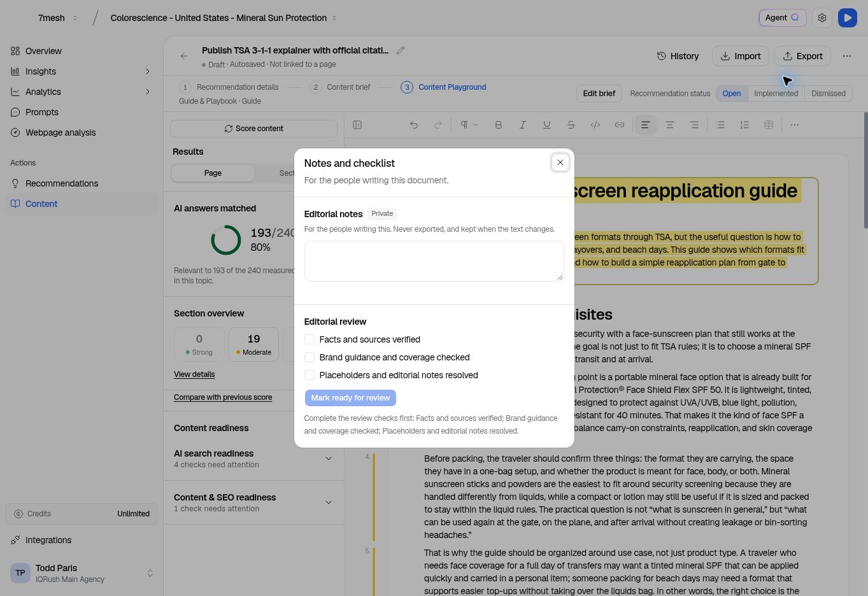Click into the Editorial notes text area

point(434,261)
